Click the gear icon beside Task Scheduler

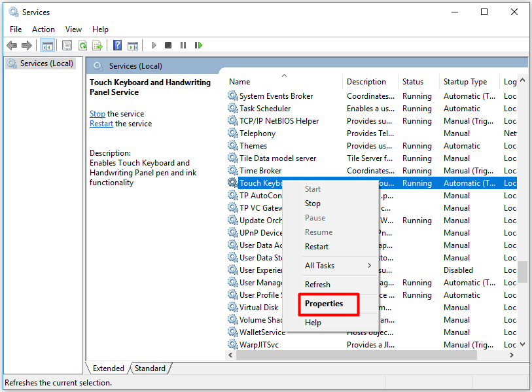233,108
